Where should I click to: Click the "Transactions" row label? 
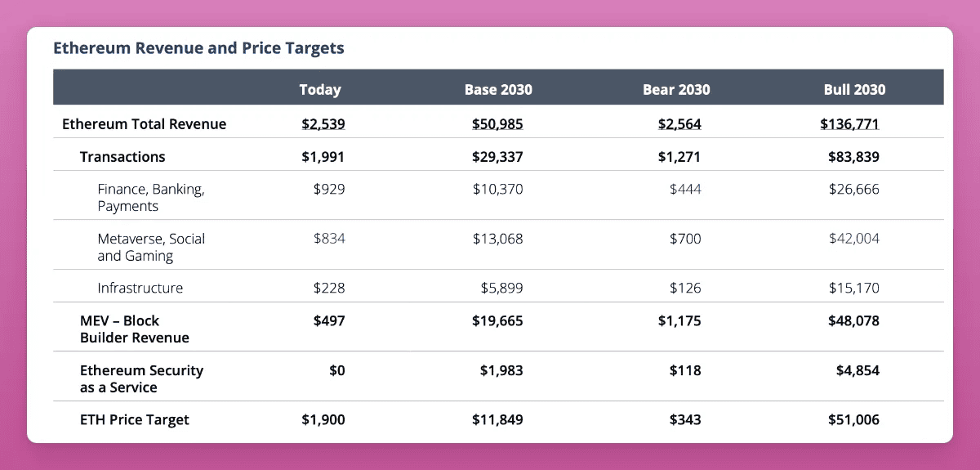[122, 157]
